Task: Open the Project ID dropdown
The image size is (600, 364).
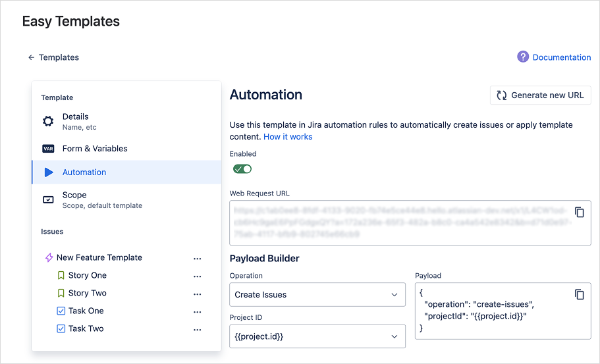Action: click(x=317, y=336)
